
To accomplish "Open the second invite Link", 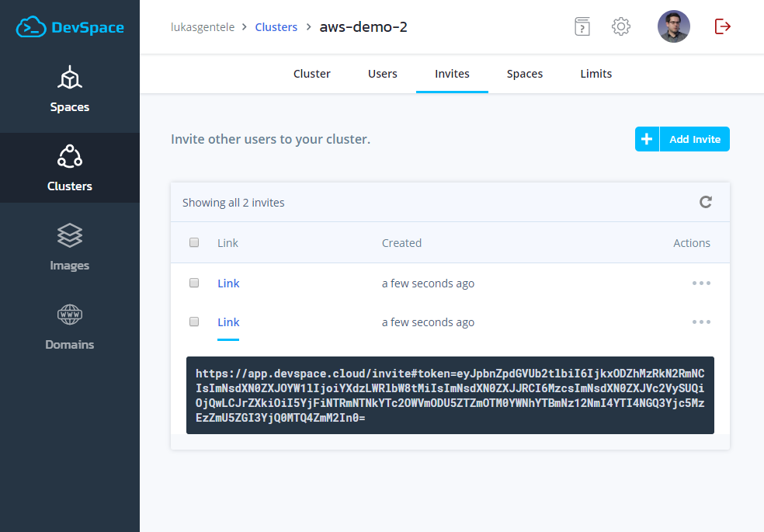I will pos(228,322).
